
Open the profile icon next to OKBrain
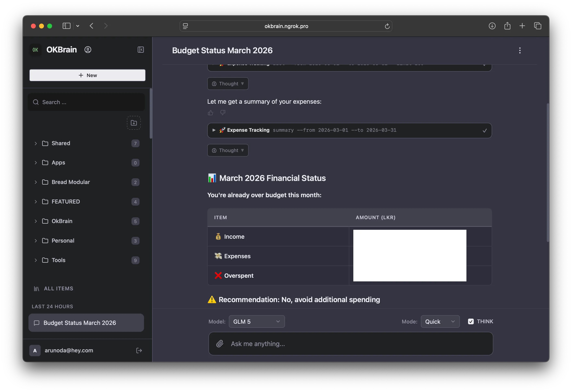pyautogui.click(x=88, y=50)
